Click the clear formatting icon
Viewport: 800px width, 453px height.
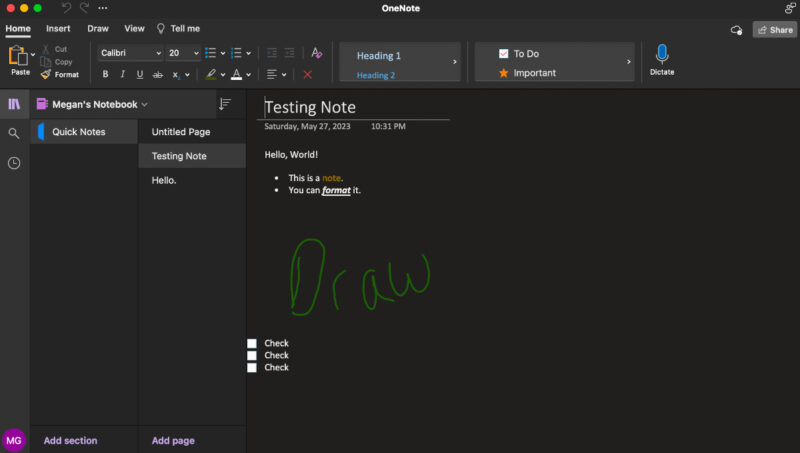point(316,53)
